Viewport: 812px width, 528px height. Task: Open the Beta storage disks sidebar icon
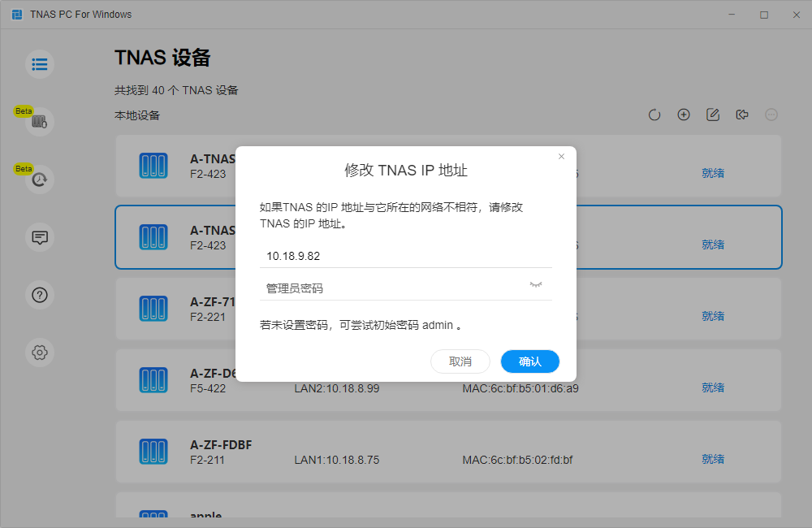pyautogui.click(x=40, y=122)
